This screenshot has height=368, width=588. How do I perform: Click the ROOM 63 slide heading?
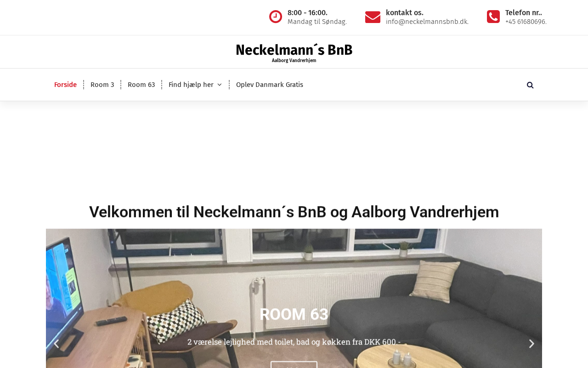(294, 314)
